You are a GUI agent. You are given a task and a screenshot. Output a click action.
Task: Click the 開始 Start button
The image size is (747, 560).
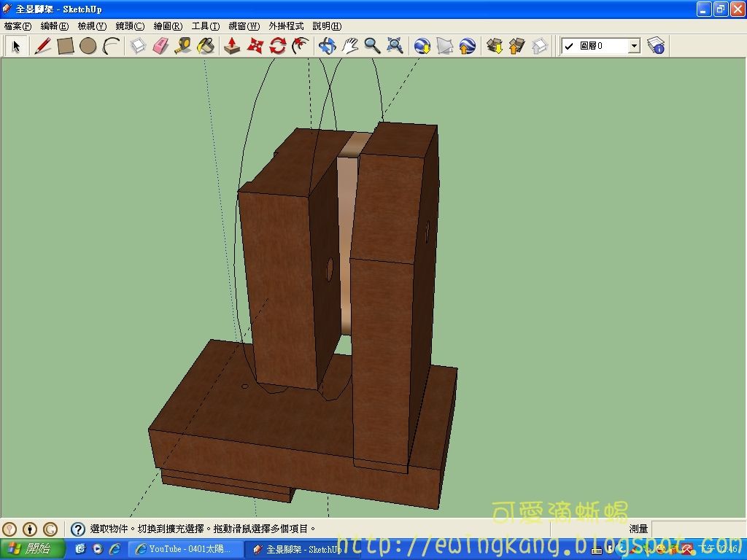(x=32, y=549)
